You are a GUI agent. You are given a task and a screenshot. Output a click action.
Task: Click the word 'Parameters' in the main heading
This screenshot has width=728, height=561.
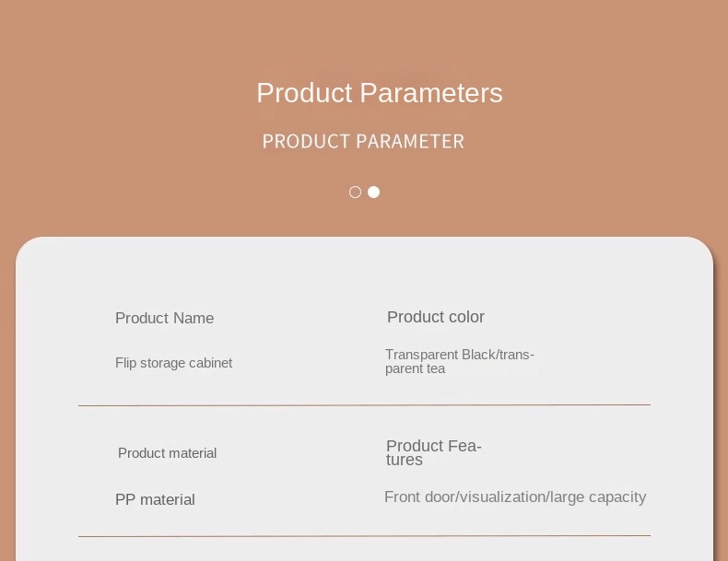(430, 93)
